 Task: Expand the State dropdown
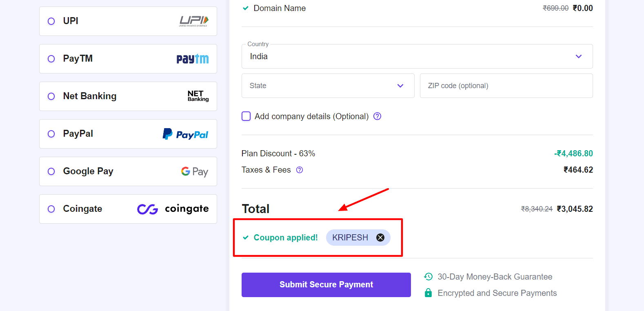[328, 86]
